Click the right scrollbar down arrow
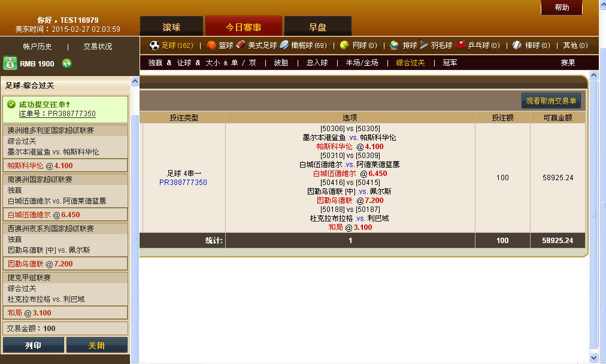Image resolution: width=606 pixels, height=364 pixels. pyautogui.click(x=594, y=357)
